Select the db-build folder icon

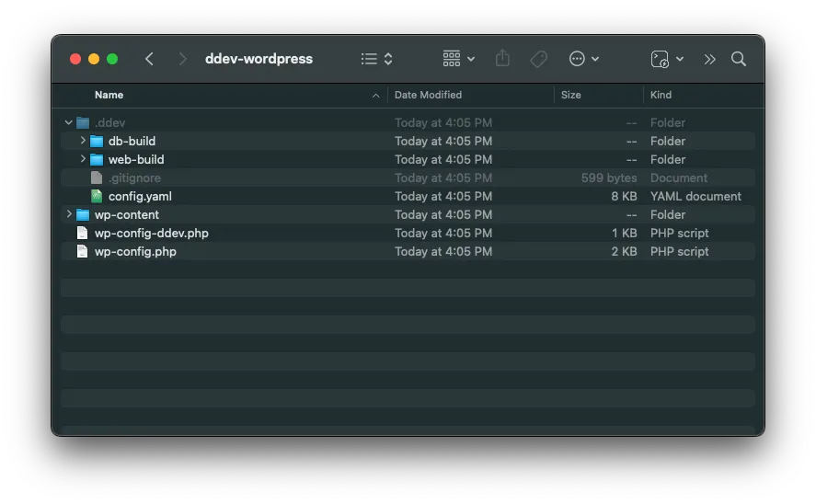pos(97,141)
